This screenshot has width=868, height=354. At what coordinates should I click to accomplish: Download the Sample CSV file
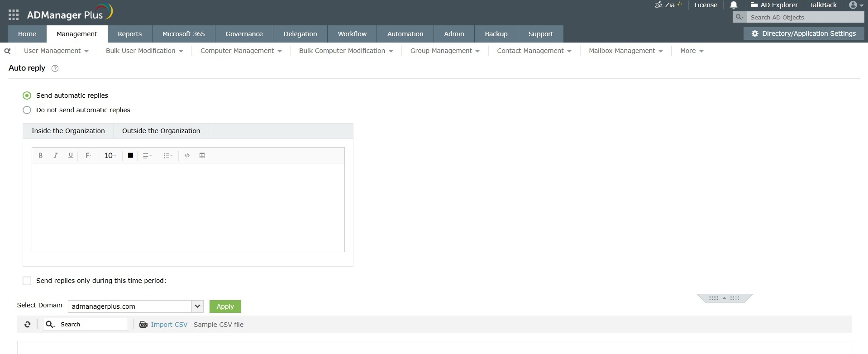[219, 325]
